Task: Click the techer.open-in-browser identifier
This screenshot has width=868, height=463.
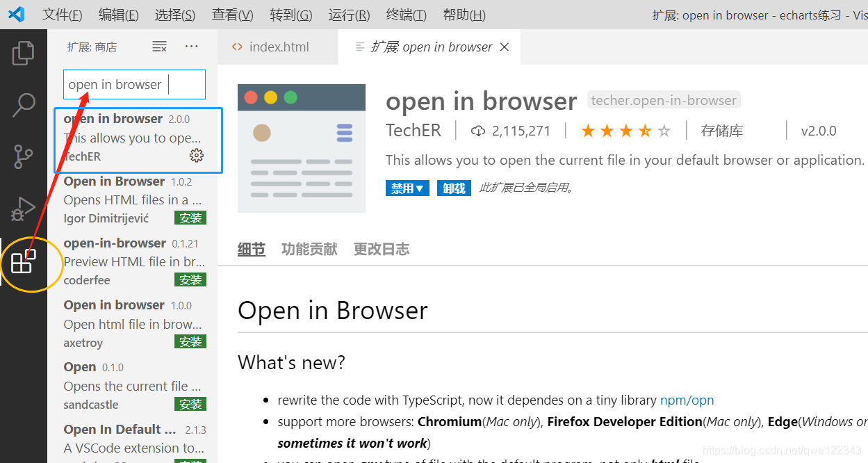Action: [x=664, y=100]
